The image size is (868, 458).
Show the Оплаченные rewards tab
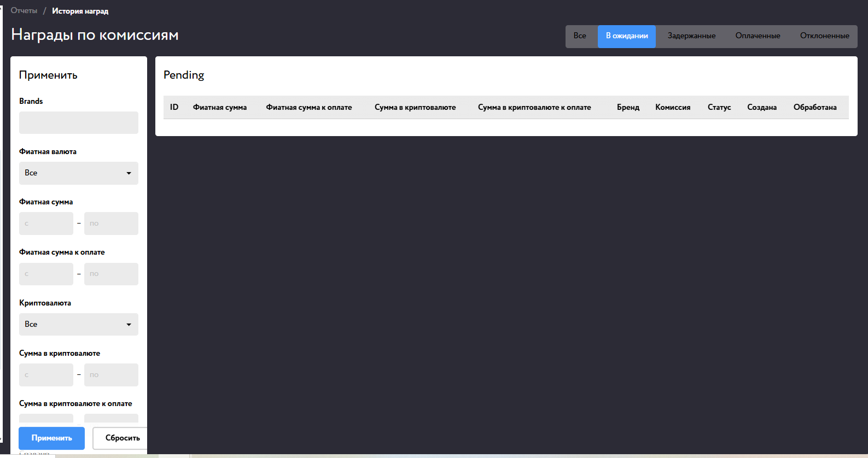click(x=758, y=36)
